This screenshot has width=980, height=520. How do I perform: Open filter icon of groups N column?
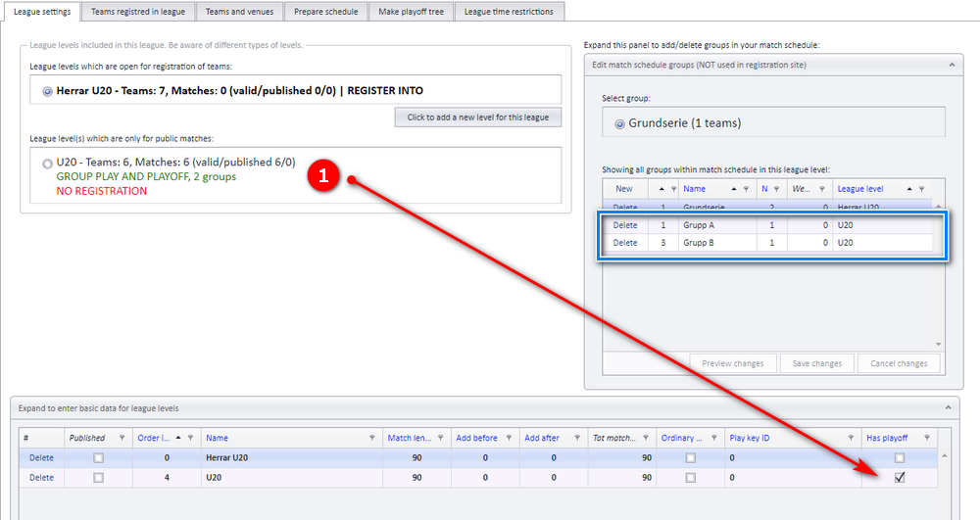click(776, 189)
